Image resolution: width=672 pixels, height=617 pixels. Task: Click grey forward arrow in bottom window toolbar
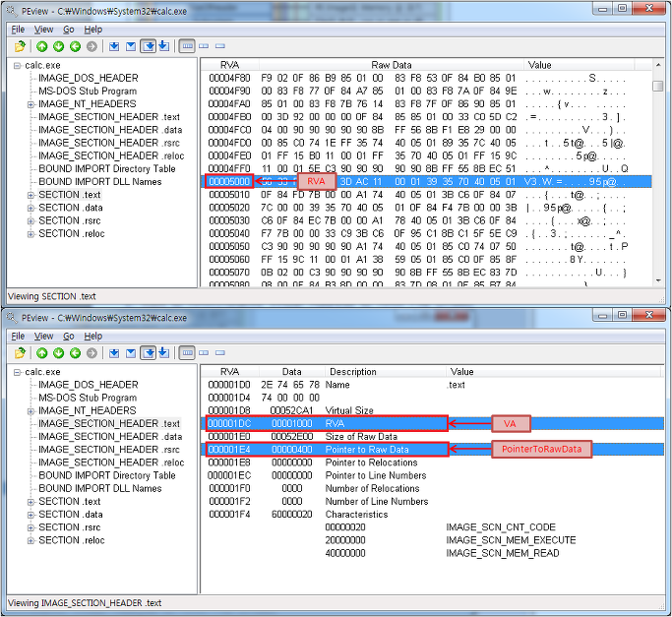(x=92, y=353)
